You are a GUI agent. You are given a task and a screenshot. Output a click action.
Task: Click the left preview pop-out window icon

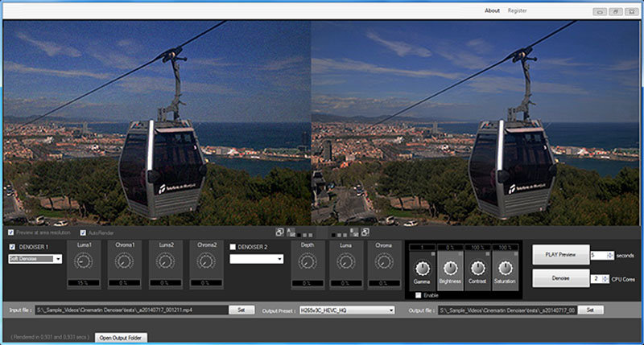click(x=279, y=232)
